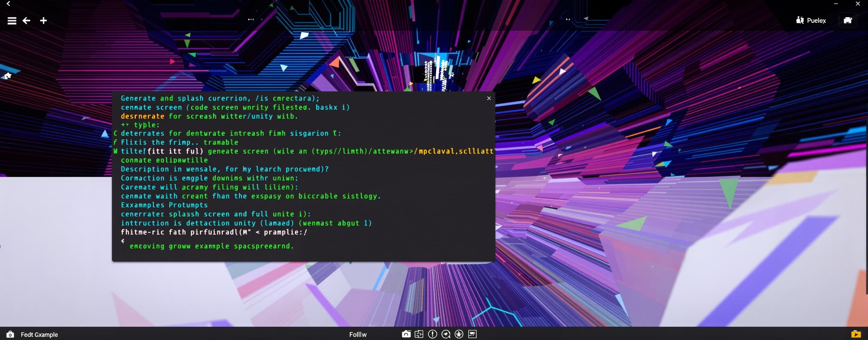
Task: Click the left arrow back icon beside the hamburger
Action: pos(26,21)
